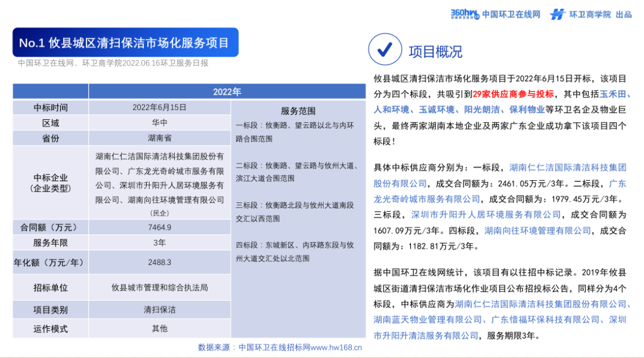Click the No.1 攸县城区清扫保洁 title banner
The width and height of the screenshot is (644, 358).
(x=125, y=42)
